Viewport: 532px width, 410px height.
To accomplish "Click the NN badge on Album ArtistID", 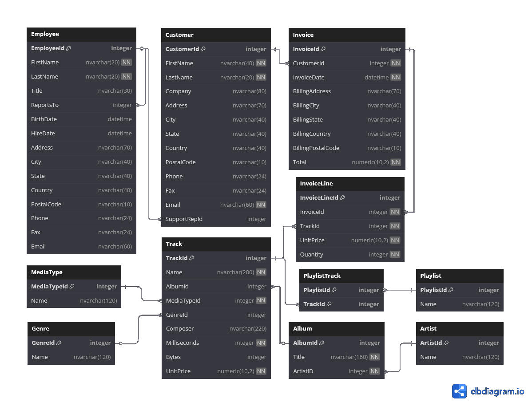I will pyautogui.click(x=374, y=371).
